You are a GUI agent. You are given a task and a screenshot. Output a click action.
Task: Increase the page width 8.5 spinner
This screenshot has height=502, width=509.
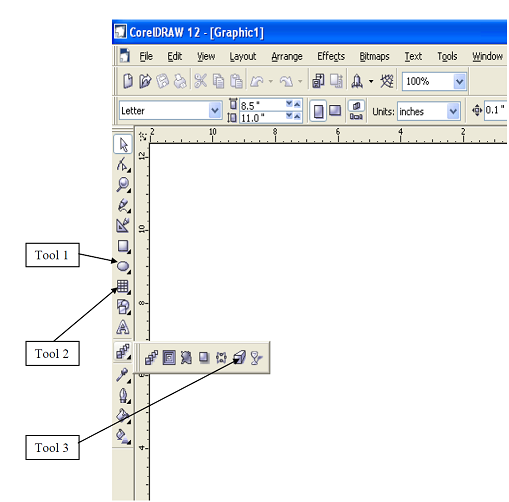[297, 104]
